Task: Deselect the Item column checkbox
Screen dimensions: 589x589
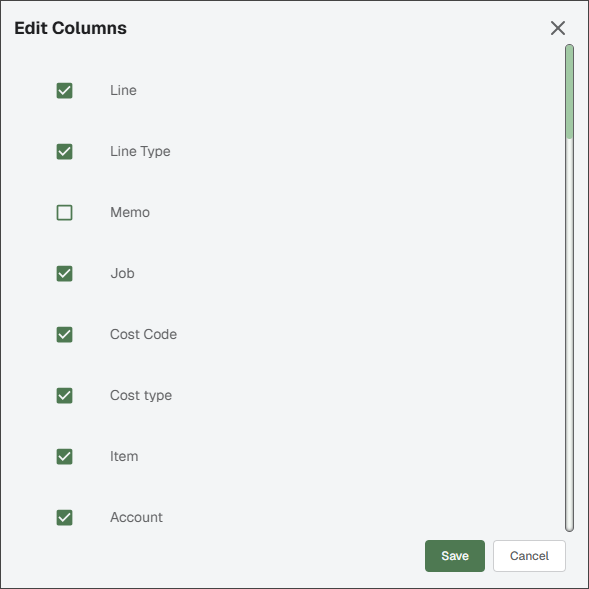Action: [x=64, y=456]
